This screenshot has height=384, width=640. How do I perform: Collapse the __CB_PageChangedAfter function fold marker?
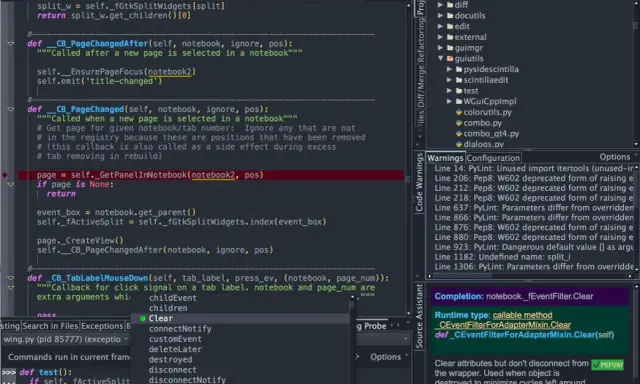tap(11, 44)
